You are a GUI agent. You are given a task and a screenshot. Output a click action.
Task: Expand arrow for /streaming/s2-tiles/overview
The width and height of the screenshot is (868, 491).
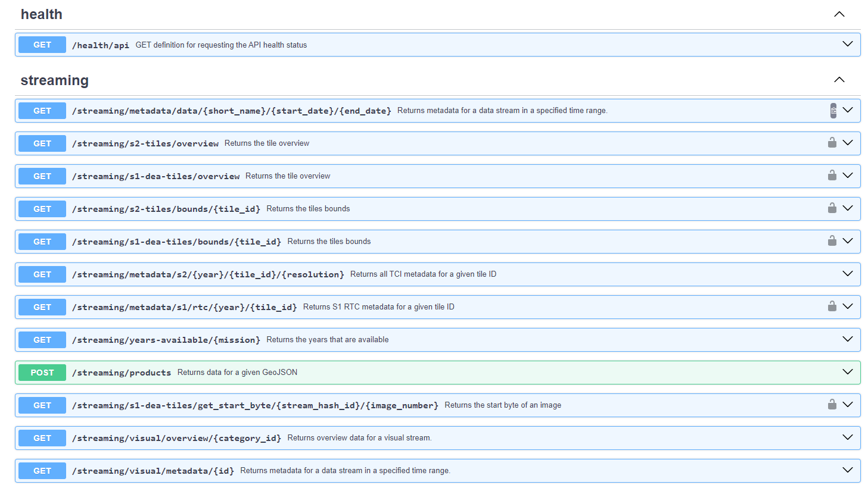pyautogui.click(x=848, y=143)
